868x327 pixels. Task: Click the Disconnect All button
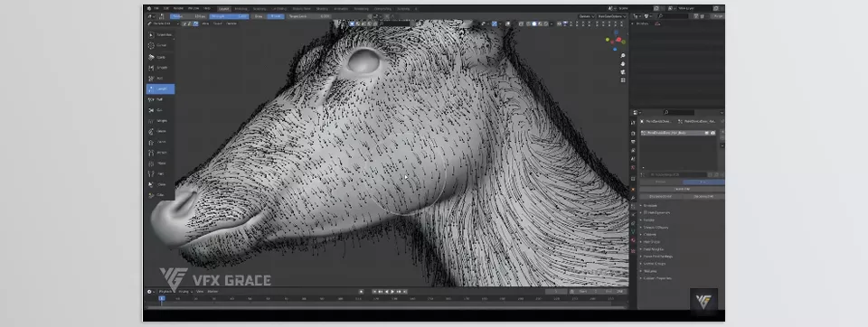point(703,196)
